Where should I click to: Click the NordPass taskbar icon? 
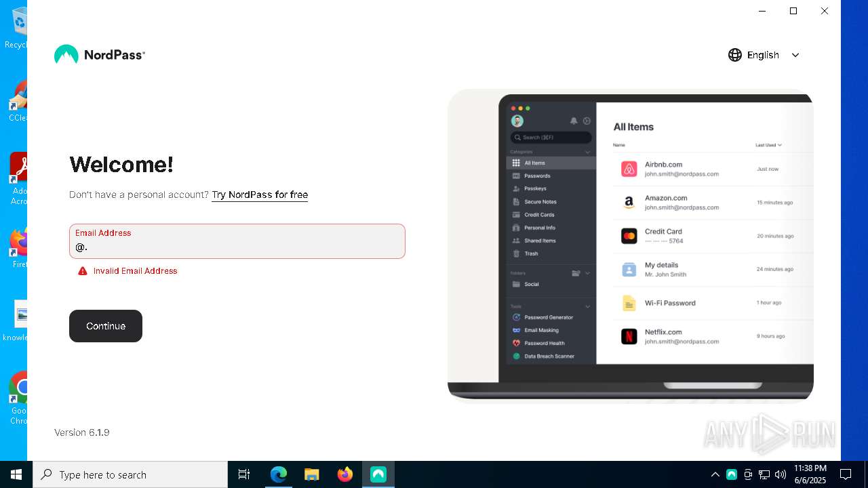click(378, 474)
